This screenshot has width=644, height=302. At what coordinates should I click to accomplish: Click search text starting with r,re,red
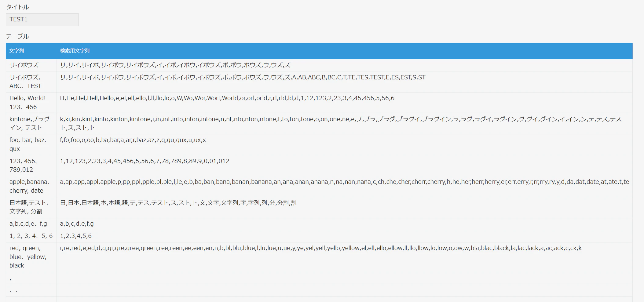pos(321,248)
